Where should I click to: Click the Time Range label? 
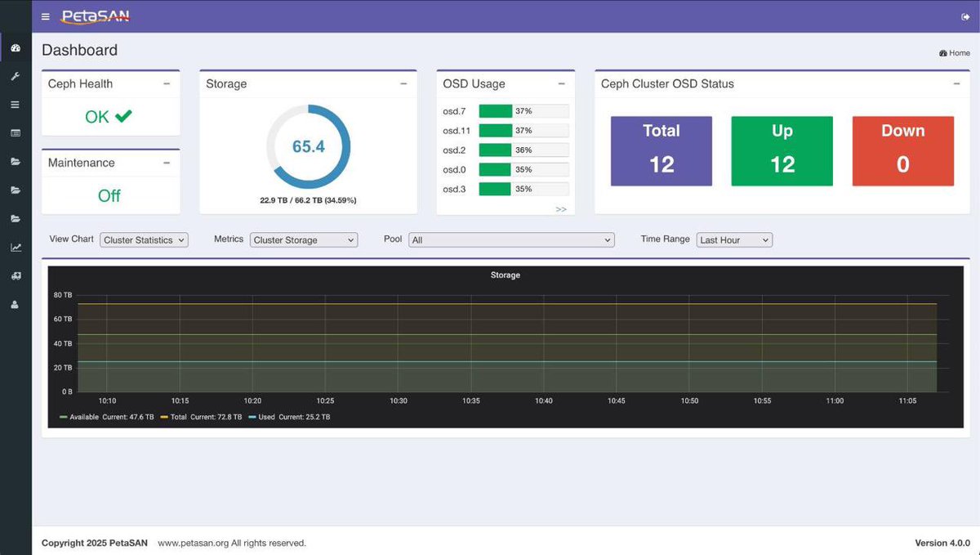pyautogui.click(x=666, y=239)
